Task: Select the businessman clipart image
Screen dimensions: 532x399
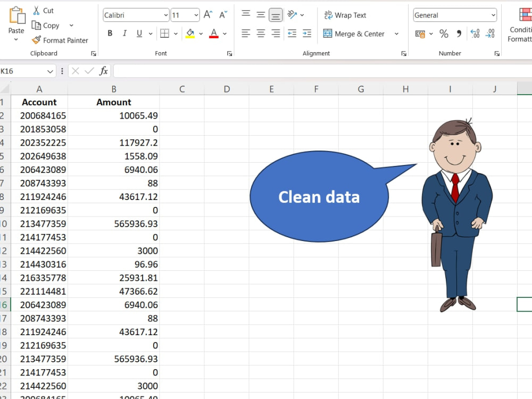Action: click(456, 215)
